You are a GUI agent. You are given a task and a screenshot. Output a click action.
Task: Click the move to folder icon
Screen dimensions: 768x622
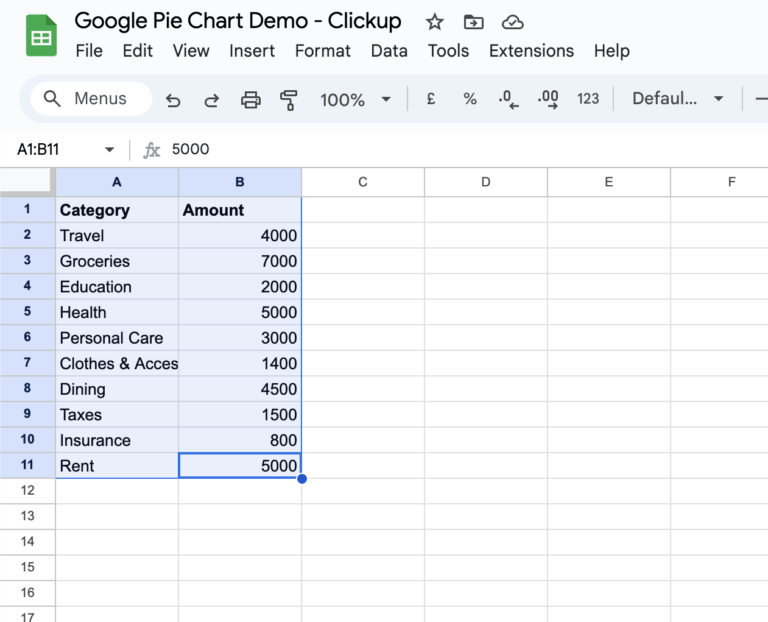point(474,22)
